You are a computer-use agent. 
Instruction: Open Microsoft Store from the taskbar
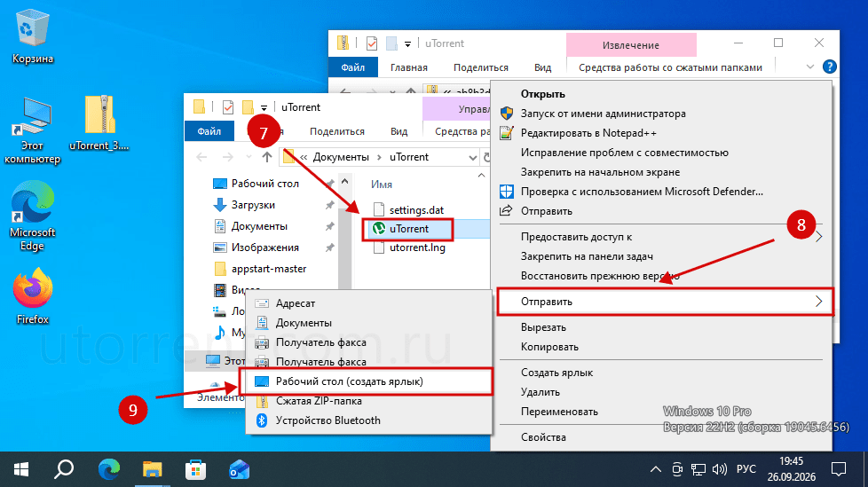195,470
